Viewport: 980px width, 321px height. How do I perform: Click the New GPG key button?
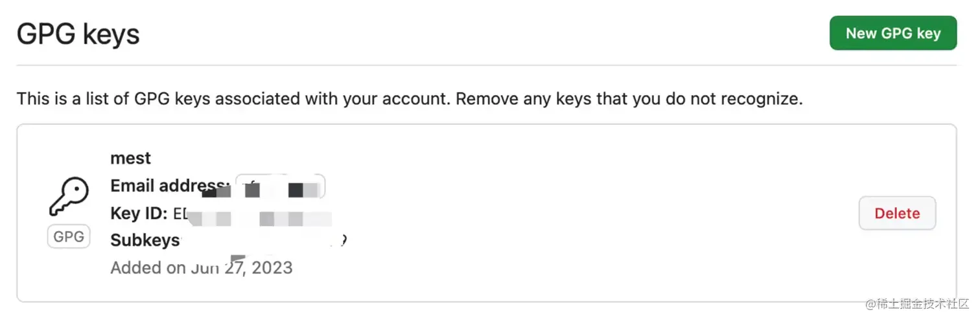(892, 33)
